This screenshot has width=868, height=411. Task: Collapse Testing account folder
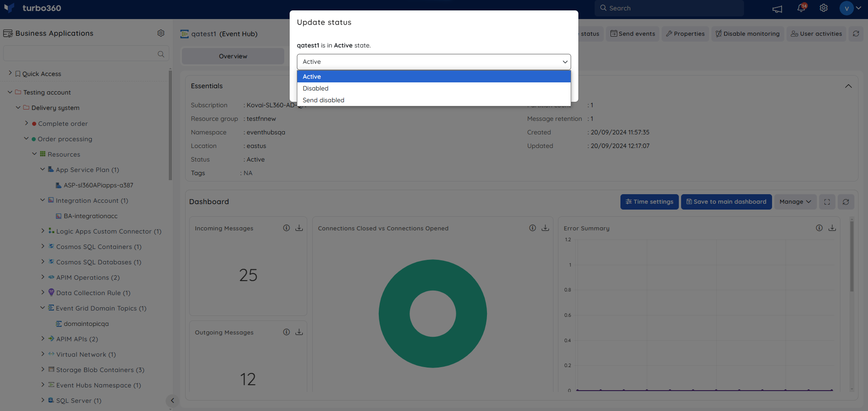tap(10, 92)
